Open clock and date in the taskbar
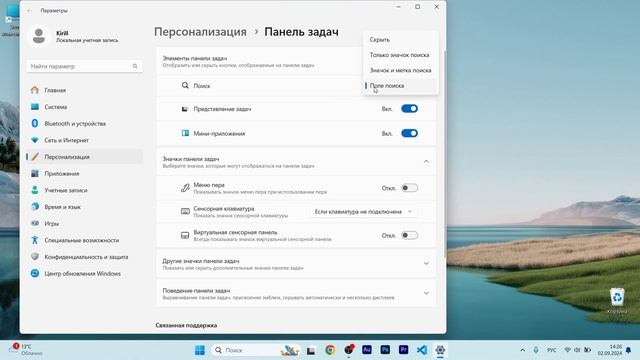The width and height of the screenshot is (640, 360). click(610, 350)
